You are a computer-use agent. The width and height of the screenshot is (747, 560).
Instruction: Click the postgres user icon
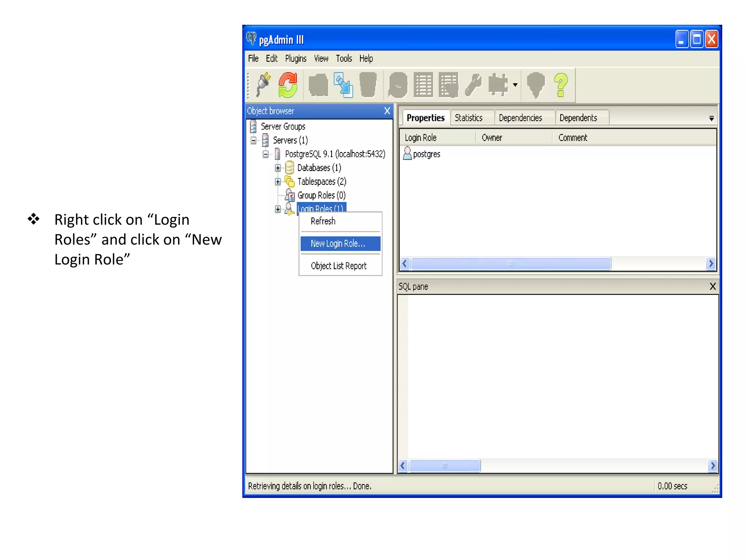point(407,153)
